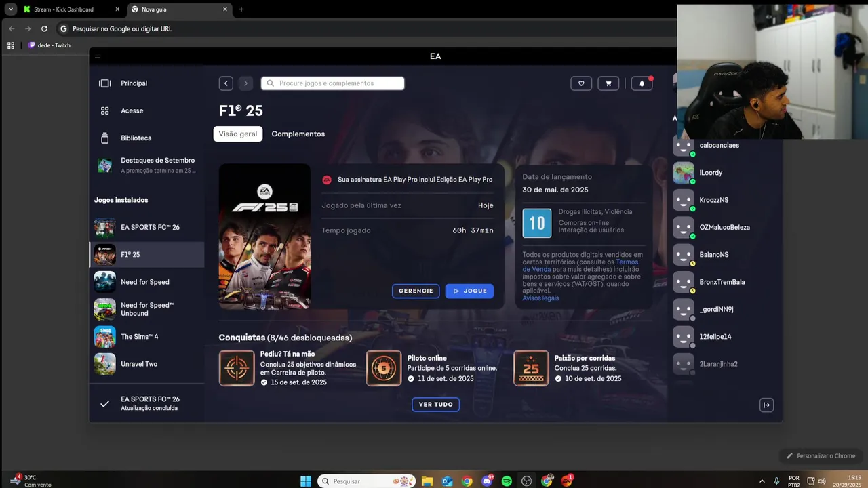Select EA SPORTS FC 26 in installed games
The image size is (868, 488).
click(146, 227)
